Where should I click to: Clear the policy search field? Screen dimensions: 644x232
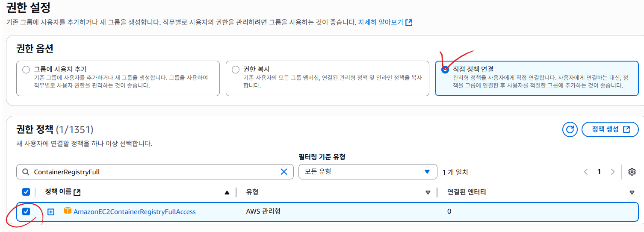pos(284,172)
